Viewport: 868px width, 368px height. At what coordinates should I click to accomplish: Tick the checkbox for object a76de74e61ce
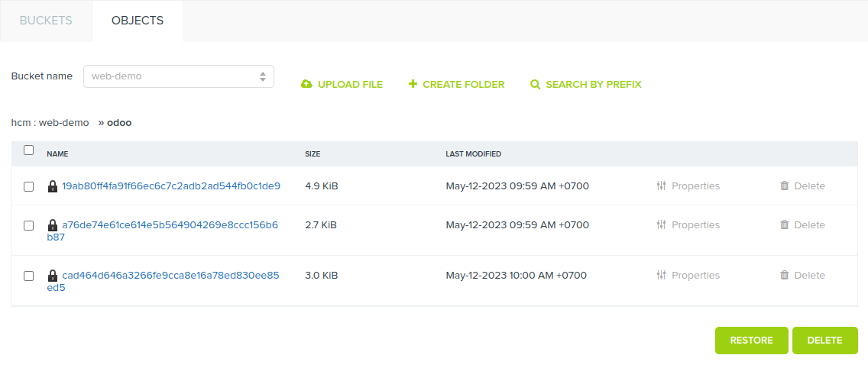(x=29, y=225)
